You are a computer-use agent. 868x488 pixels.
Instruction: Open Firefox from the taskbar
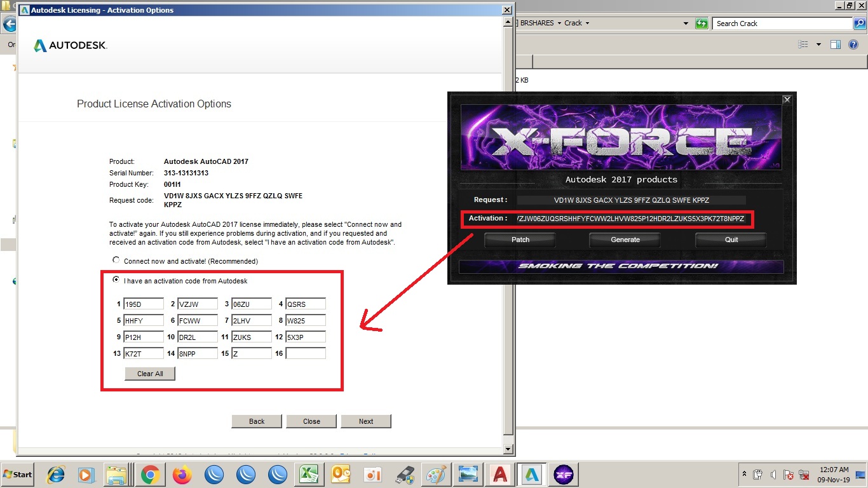point(182,475)
